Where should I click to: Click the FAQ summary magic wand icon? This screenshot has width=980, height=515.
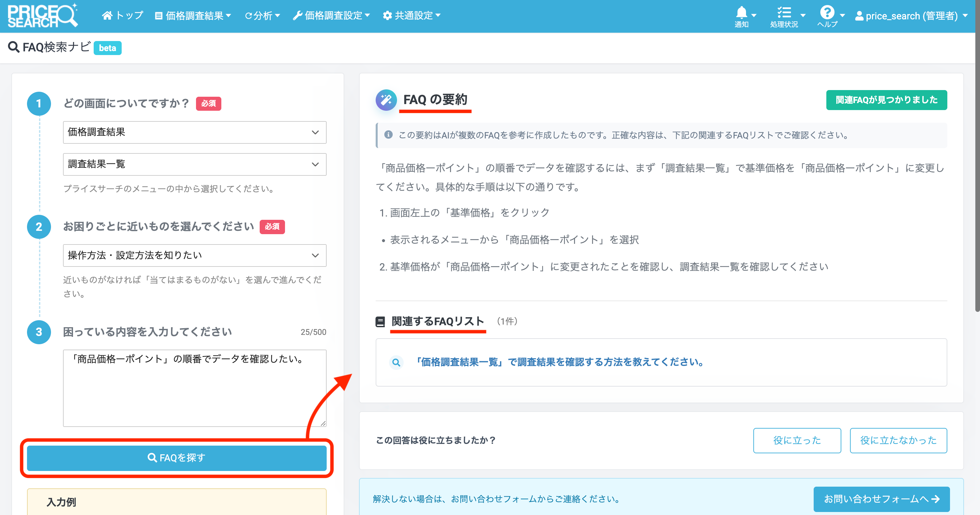(x=386, y=100)
